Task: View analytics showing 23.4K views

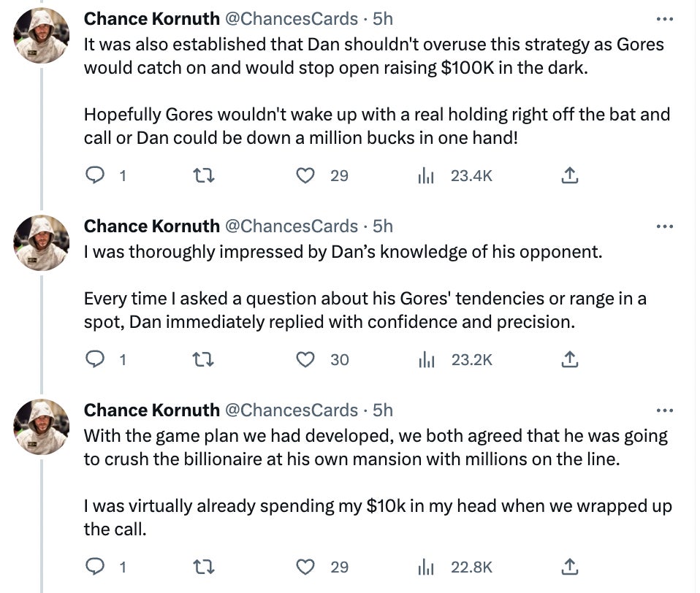Action: pyautogui.click(x=422, y=175)
